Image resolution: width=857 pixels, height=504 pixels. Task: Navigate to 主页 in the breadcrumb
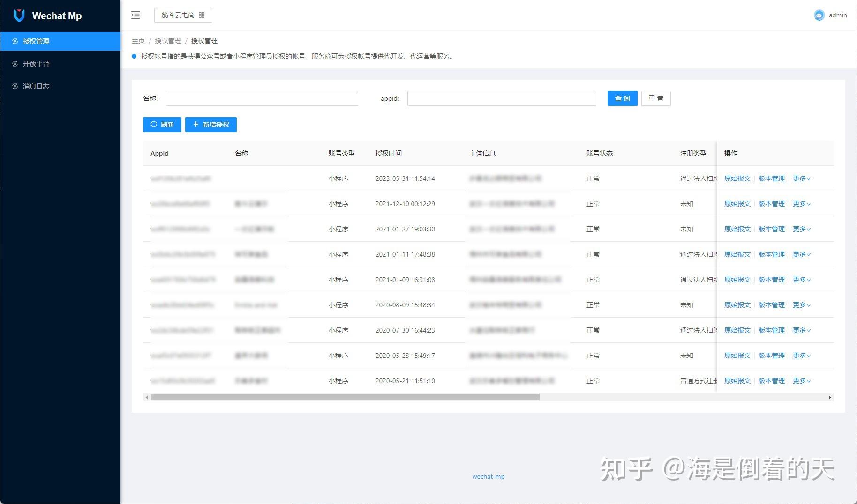(138, 41)
